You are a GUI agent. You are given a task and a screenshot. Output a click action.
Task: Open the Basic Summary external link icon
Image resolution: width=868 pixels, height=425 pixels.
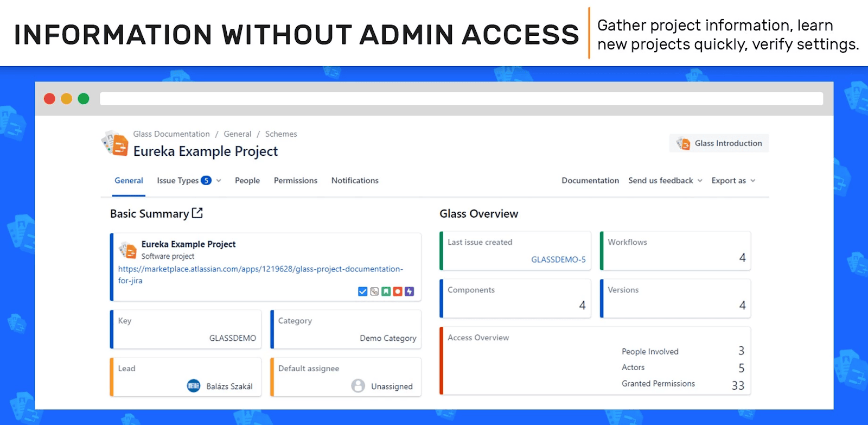(x=197, y=213)
